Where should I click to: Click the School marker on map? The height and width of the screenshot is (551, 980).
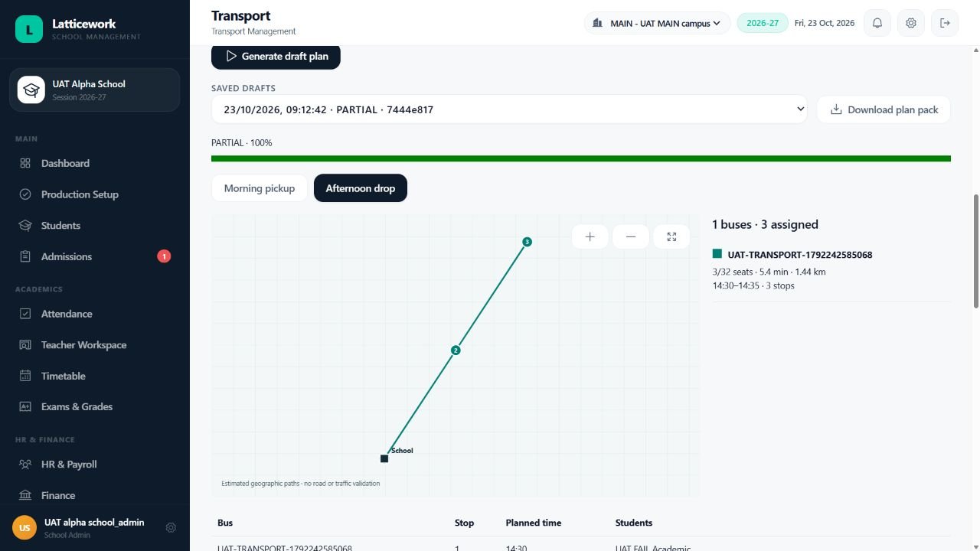tap(384, 458)
